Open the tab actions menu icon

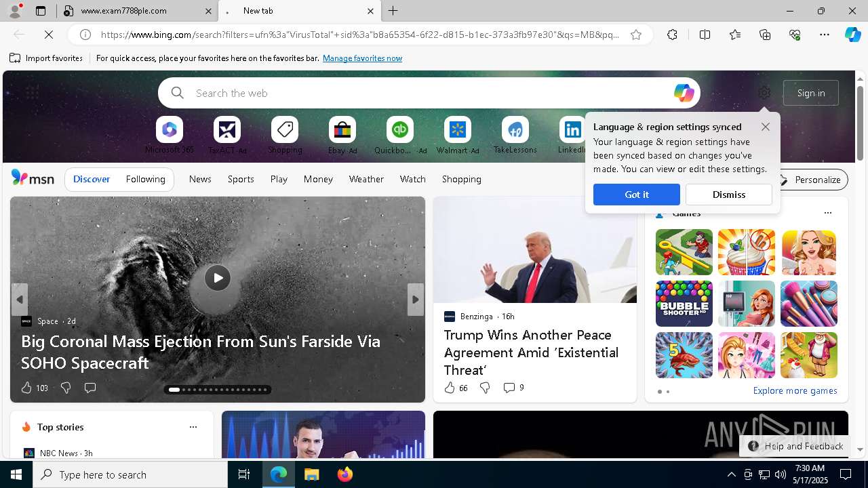[x=41, y=11]
